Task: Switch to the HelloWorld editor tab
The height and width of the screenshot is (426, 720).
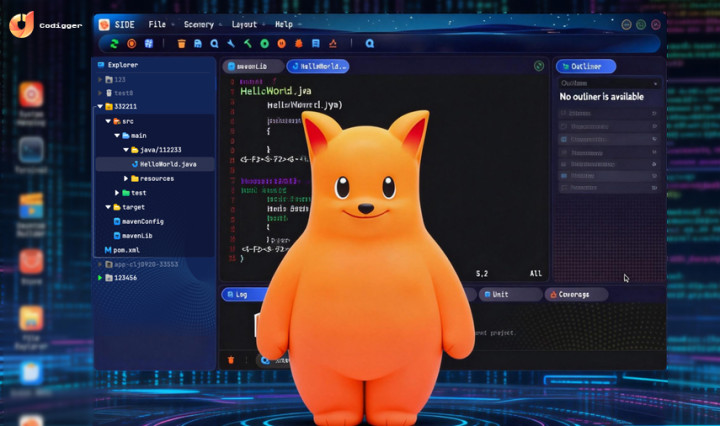Action: 318,66
